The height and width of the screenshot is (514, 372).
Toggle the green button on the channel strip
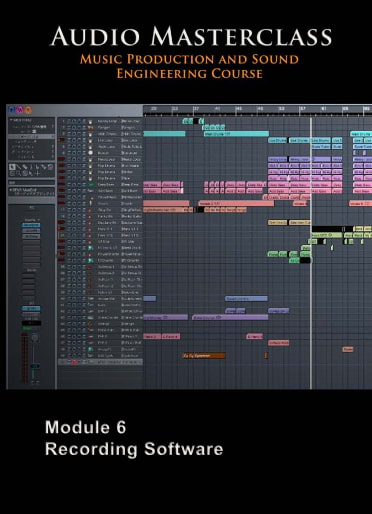click(27, 329)
